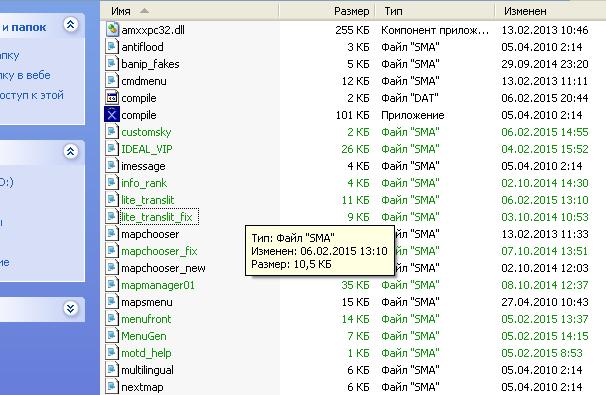Select the compile DAT file icon
This screenshot has width=606, height=395.
[x=112, y=98]
